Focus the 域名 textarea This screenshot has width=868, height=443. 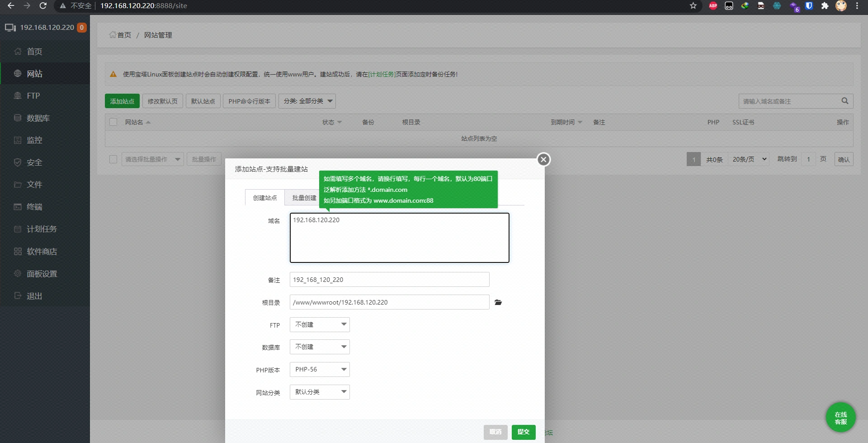[400, 238]
